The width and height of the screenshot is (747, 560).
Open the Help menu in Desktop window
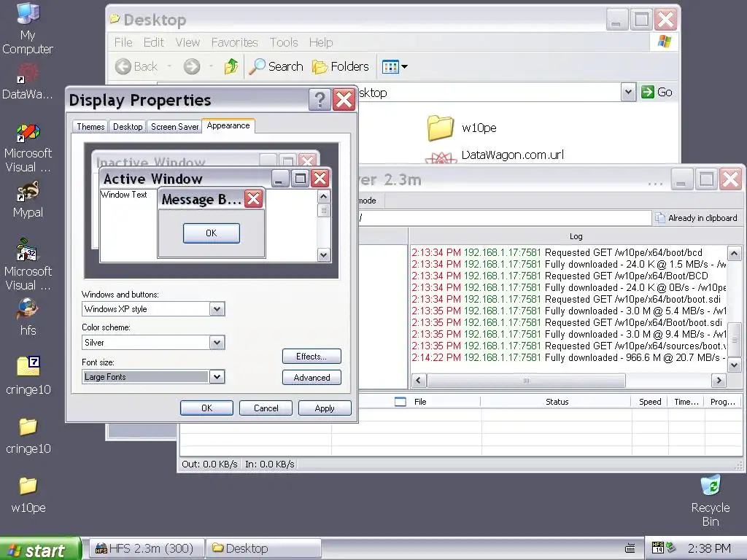pos(321,42)
